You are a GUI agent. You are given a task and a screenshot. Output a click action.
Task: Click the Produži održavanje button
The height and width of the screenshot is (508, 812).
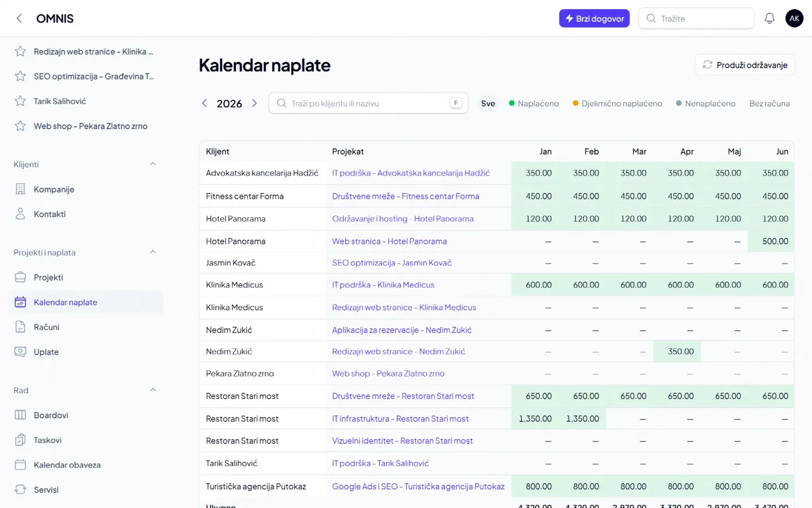point(745,65)
